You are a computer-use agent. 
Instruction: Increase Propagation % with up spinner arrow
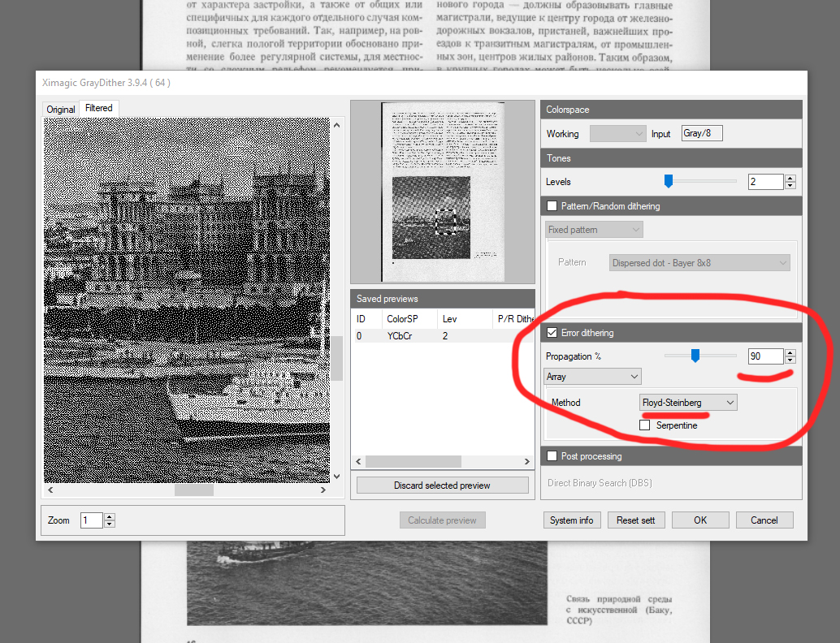point(790,352)
